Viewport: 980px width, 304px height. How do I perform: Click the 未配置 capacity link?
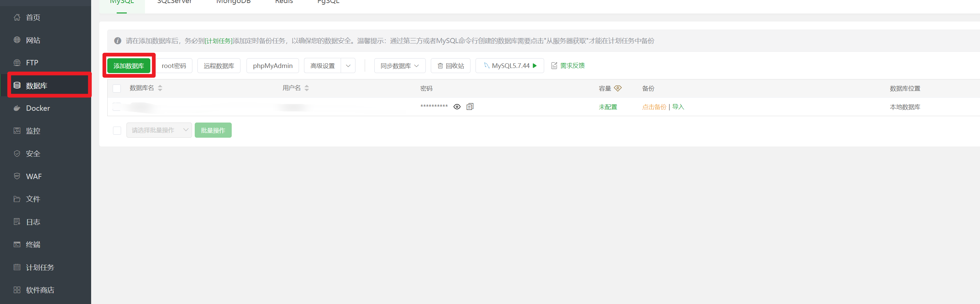608,107
